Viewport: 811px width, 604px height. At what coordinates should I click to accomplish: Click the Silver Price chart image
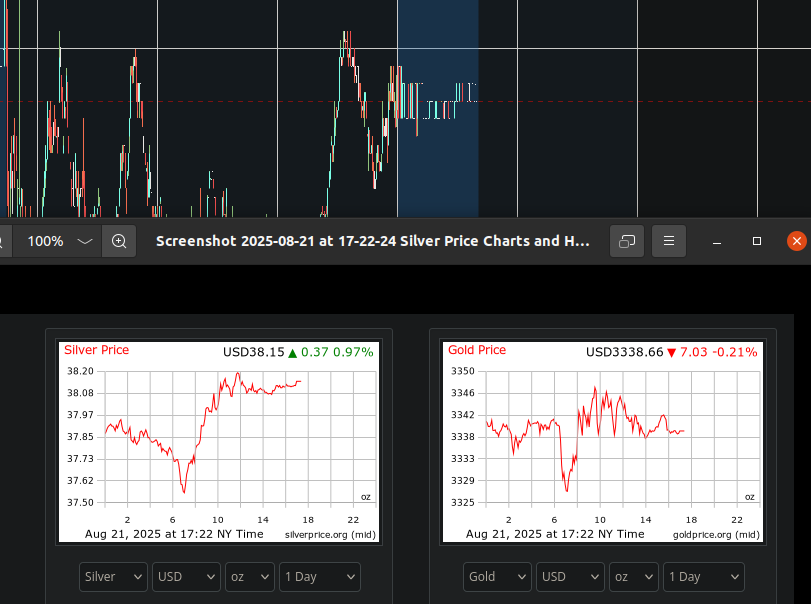(219, 442)
